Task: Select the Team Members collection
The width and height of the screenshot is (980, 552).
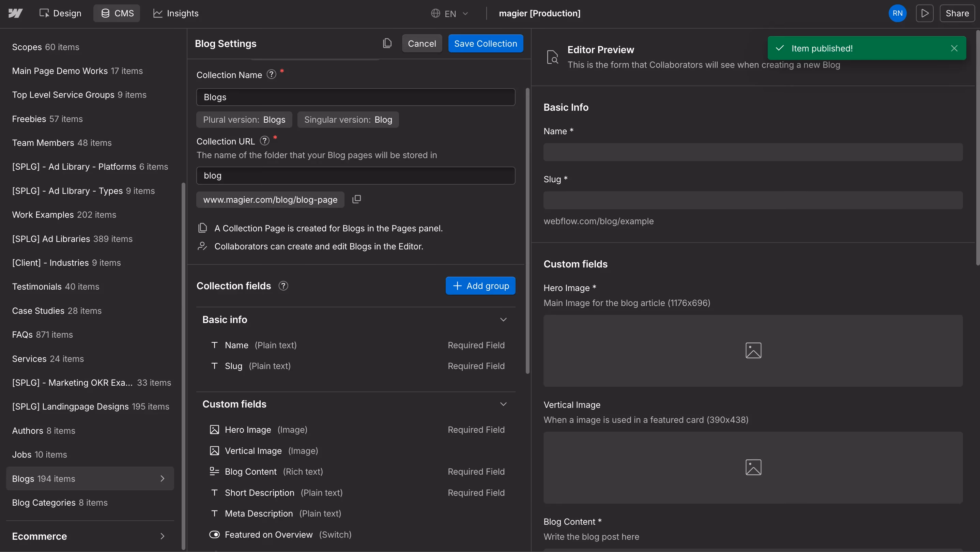Action: pos(90,143)
